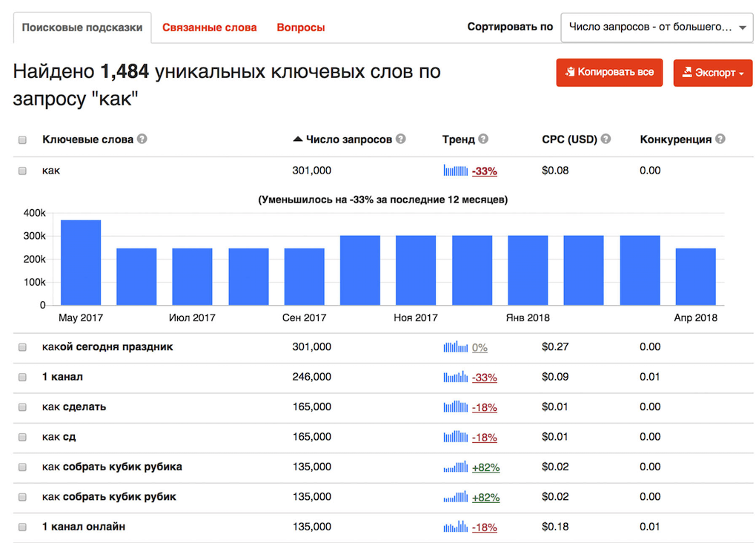756x543 pixels.
Task: Check the checkbox for '1 канал'
Action: [22, 376]
